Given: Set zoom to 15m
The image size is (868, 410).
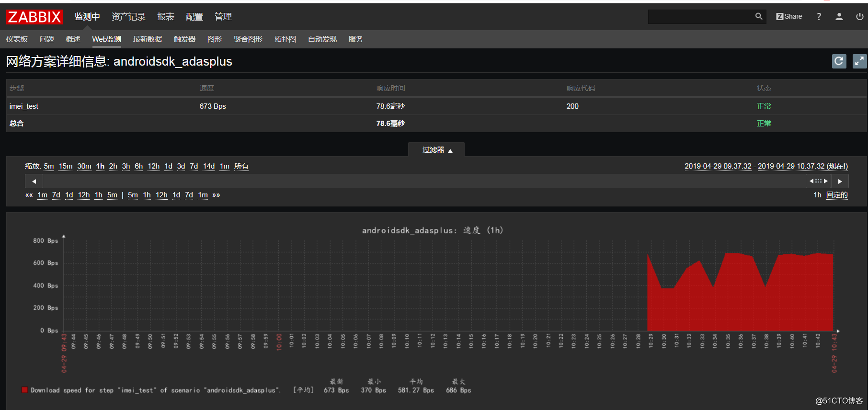Looking at the screenshot, I should 66,166.
